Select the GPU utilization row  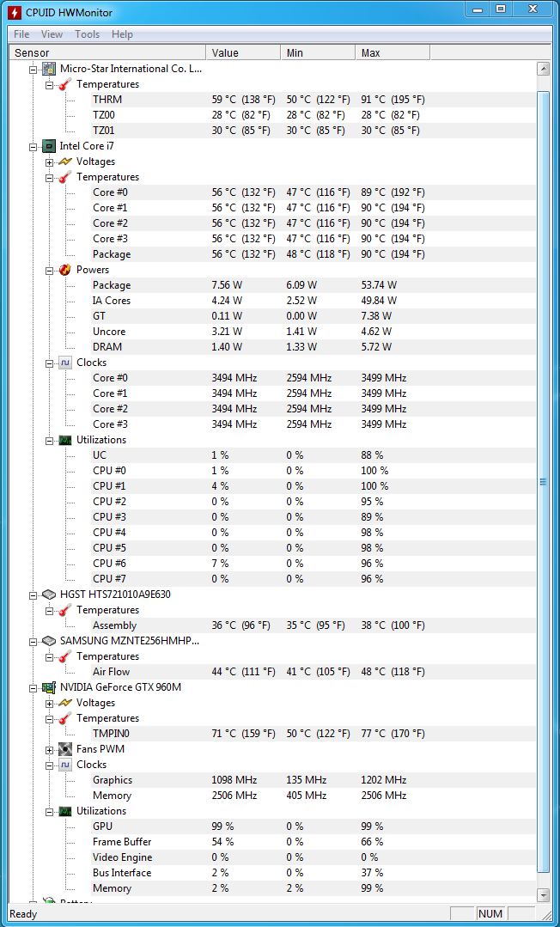pos(313,826)
